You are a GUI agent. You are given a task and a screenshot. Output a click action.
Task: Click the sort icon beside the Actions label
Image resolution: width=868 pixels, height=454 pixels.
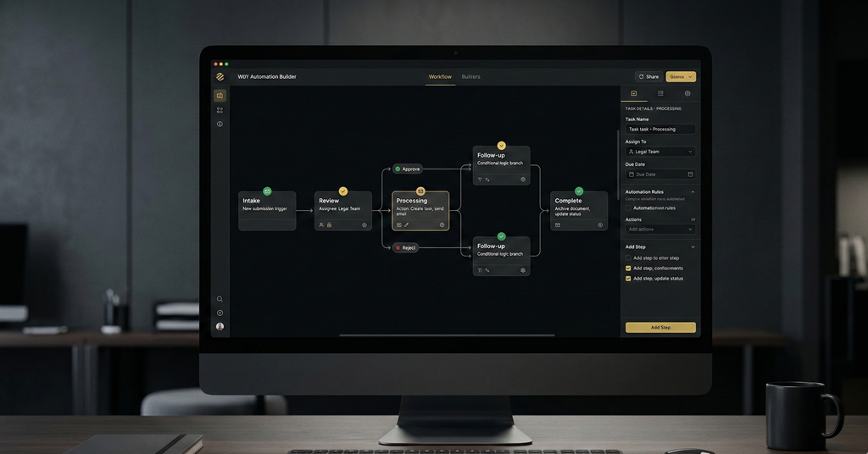click(x=693, y=219)
